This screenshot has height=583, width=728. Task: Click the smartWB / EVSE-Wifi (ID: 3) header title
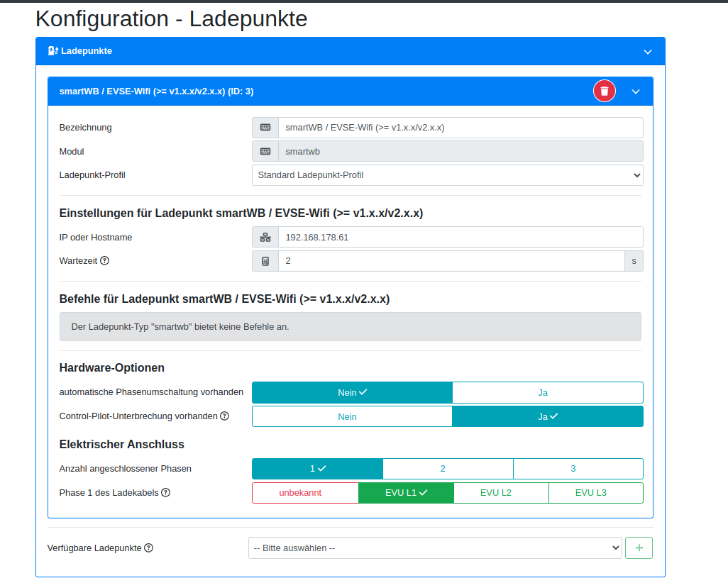[x=157, y=91]
